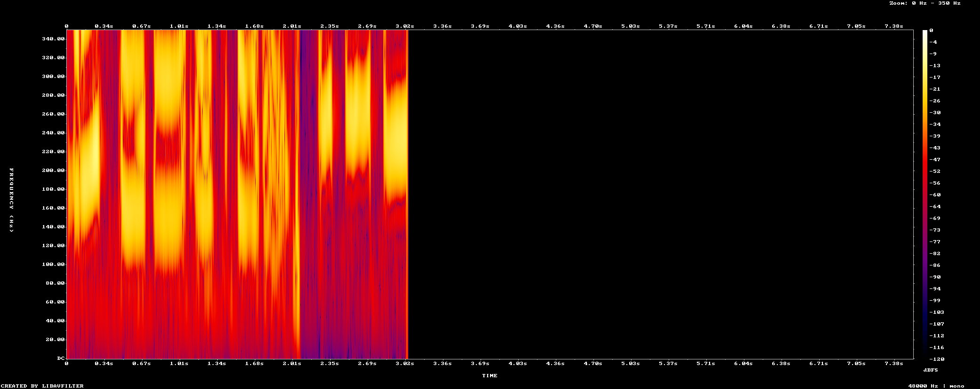Select the 100.00 frequency tick label
The image size is (980, 389).
pyautogui.click(x=54, y=265)
